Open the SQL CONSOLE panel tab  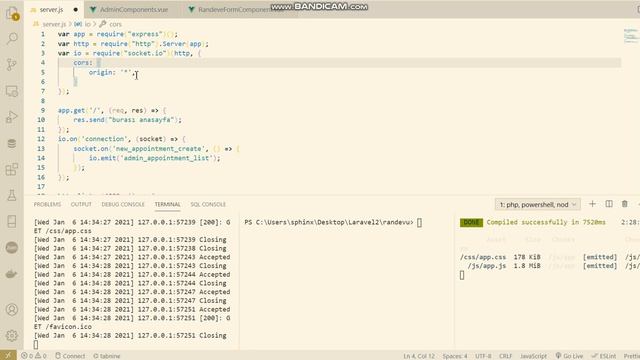pyautogui.click(x=208, y=204)
